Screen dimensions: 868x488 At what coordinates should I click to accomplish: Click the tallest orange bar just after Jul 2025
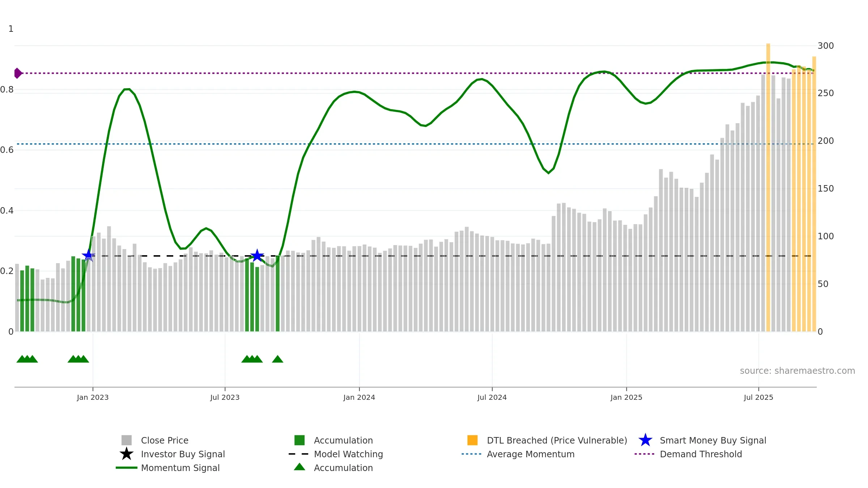(x=768, y=187)
